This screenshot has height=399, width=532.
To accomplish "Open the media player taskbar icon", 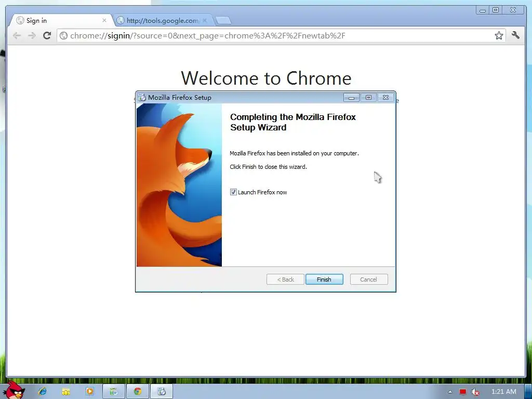I will pyautogui.click(x=90, y=391).
